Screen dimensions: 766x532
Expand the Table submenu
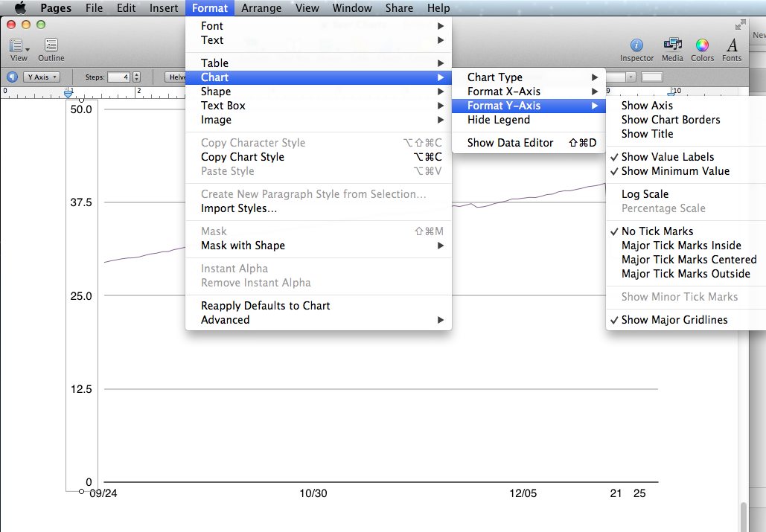tap(319, 63)
